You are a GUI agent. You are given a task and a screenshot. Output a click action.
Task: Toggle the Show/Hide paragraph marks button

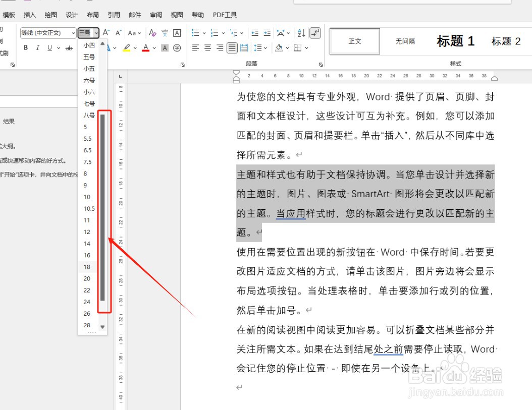314,32
